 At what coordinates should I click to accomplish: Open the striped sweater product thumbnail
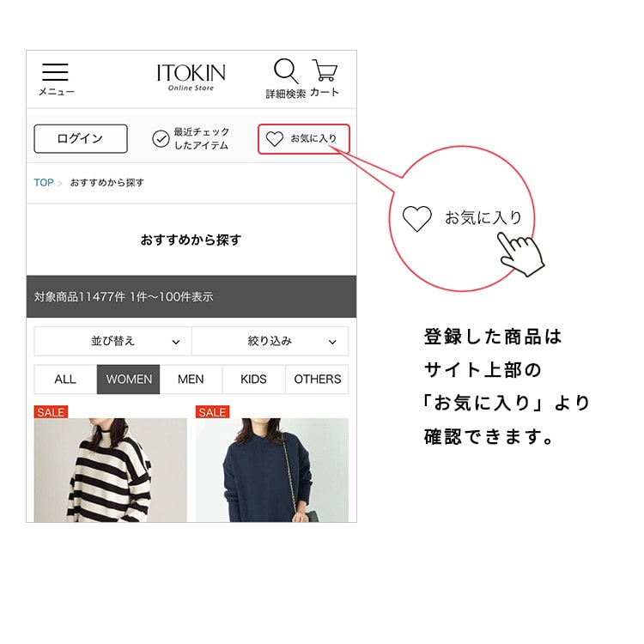coord(111,470)
